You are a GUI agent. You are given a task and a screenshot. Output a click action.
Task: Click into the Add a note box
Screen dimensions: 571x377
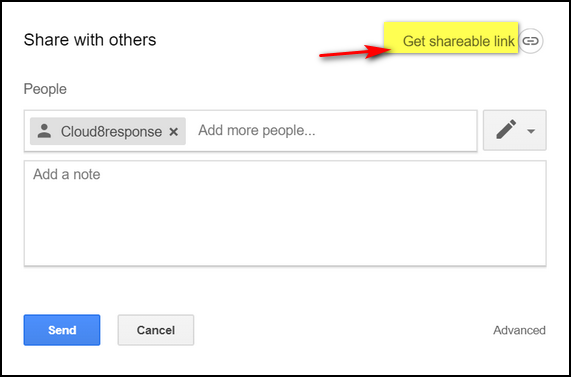coord(285,213)
